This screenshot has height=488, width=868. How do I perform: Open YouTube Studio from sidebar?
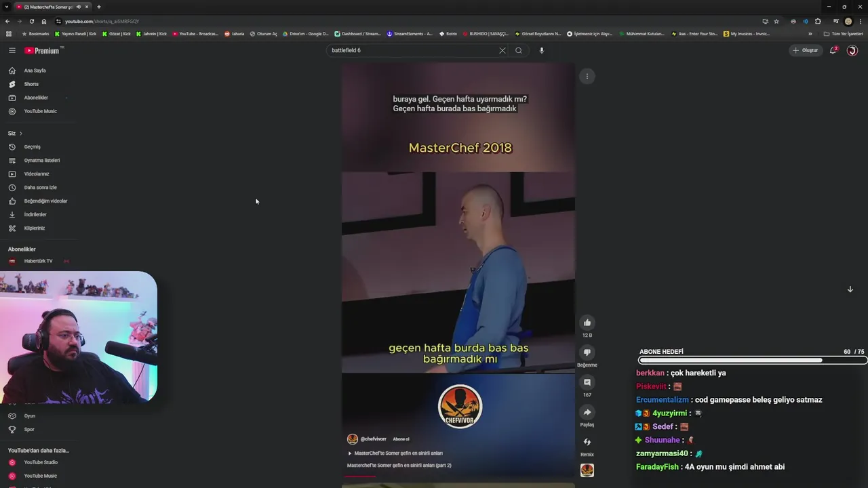pyautogui.click(x=41, y=463)
